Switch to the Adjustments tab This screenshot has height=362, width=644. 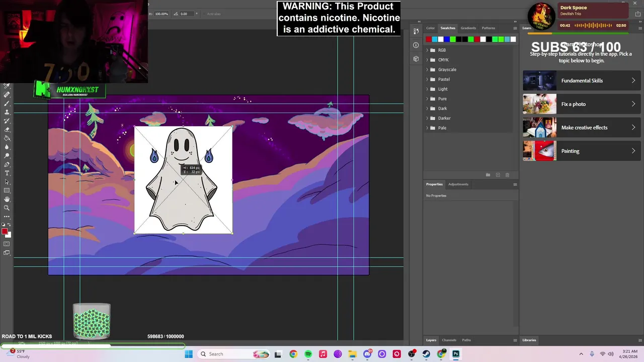pos(458,184)
